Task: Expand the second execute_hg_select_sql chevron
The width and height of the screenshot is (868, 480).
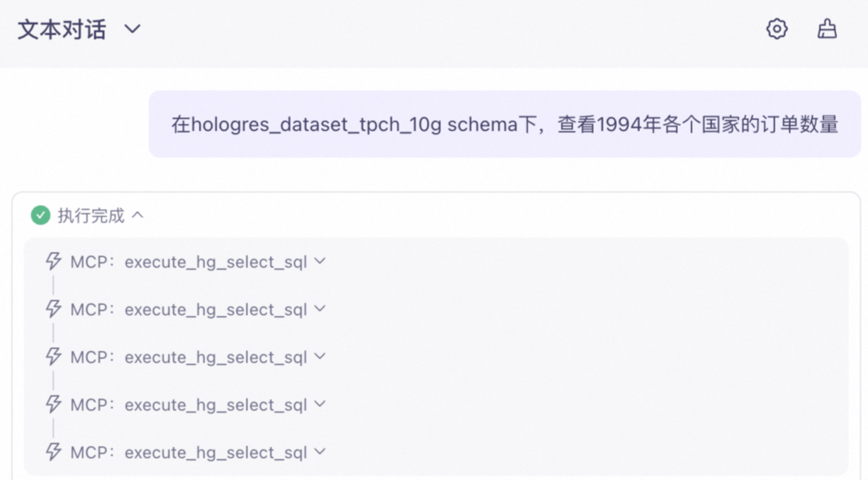Action: (x=320, y=309)
